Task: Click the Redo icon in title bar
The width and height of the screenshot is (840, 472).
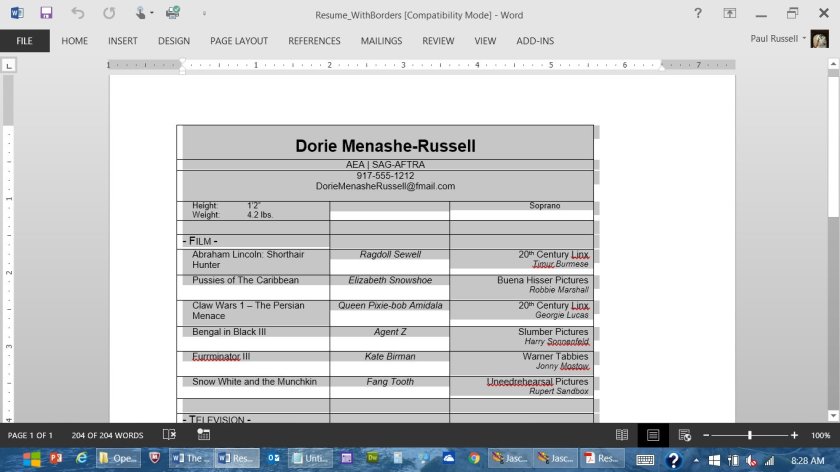Action: [x=109, y=13]
